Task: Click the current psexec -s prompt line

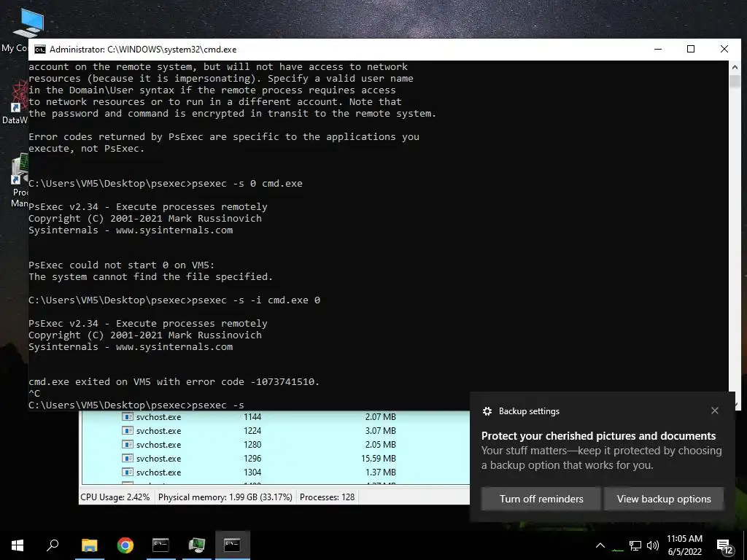Action: tap(136, 405)
